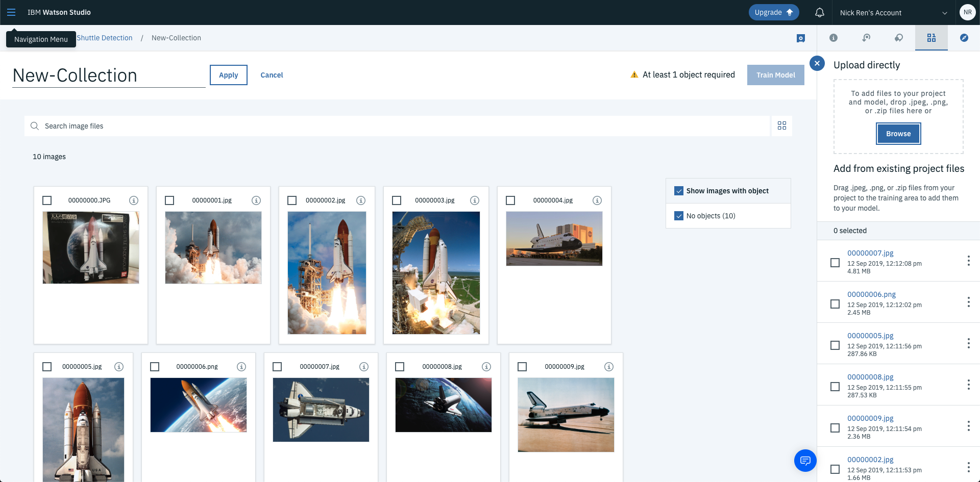Show info for 00000004.jpg
Screen dimensions: 980x482
coord(597,200)
